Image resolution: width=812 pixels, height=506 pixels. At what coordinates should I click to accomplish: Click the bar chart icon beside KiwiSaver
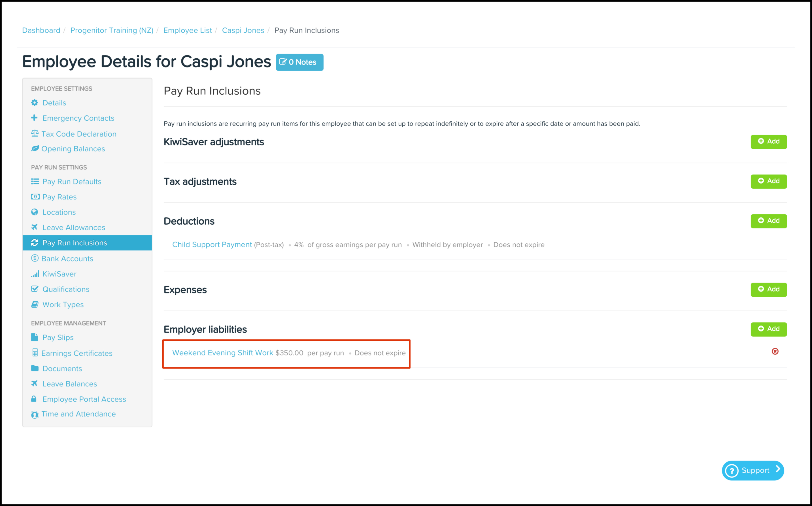point(35,274)
